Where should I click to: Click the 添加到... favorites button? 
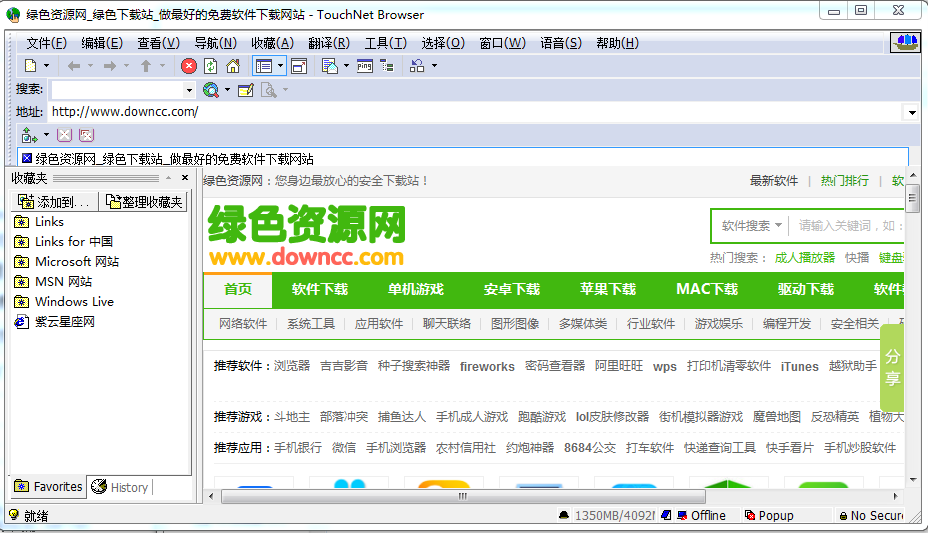[x=54, y=202]
